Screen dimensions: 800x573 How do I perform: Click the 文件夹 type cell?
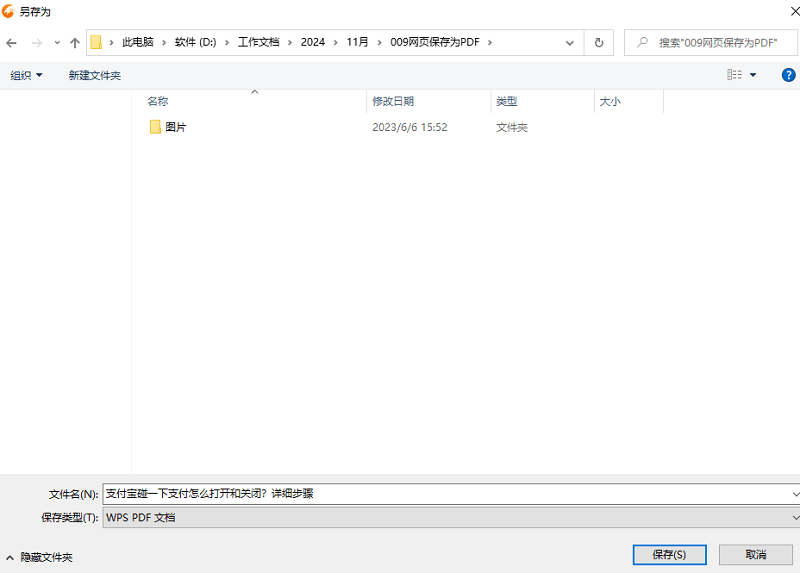point(512,127)
